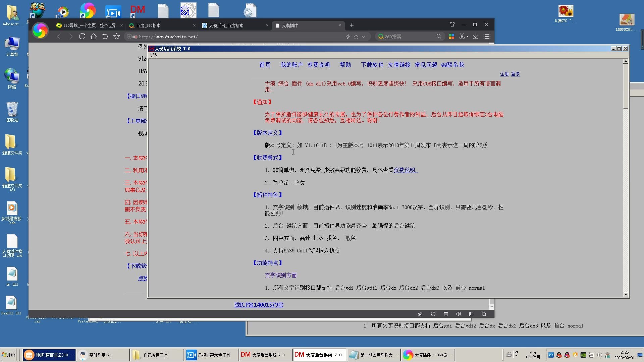Image resolution: width=644 pixels, height=362 pixels.
Task: Open the 陇ICP备14001579号 link
Action: click(x=259, y=305)
